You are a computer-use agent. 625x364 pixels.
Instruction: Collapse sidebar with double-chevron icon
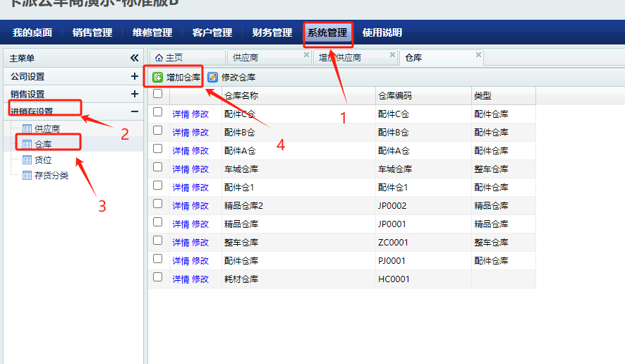(x=134, y=58)
